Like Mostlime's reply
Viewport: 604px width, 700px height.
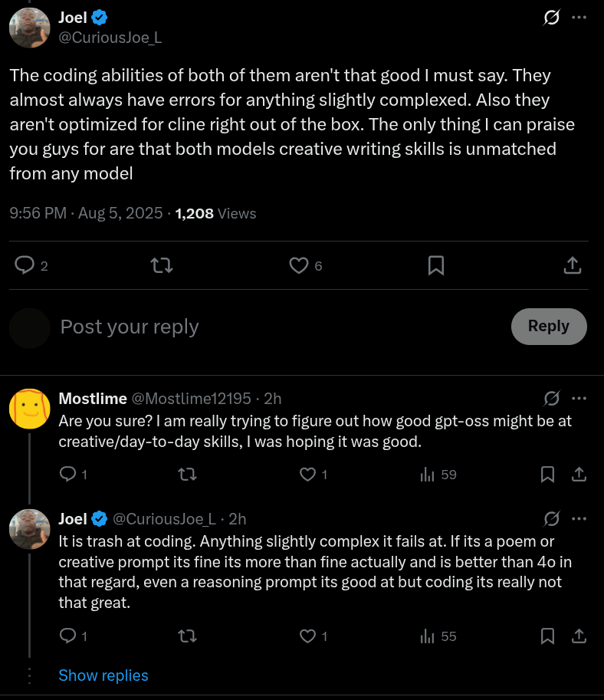click(x=307, y=475)
